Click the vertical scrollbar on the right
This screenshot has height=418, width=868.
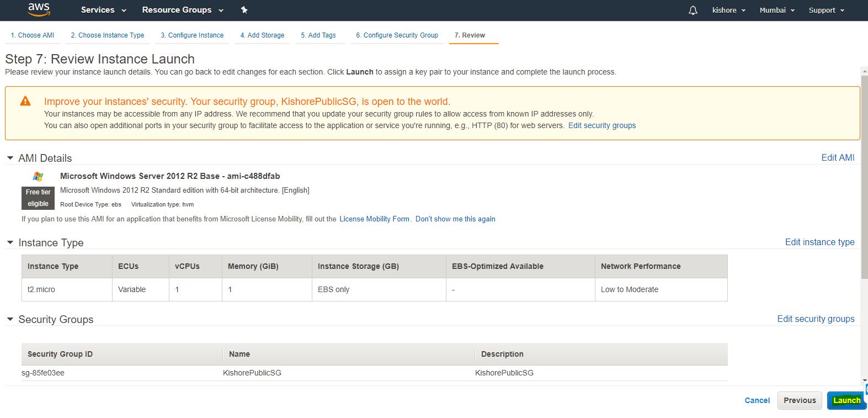tap(864, 177)
